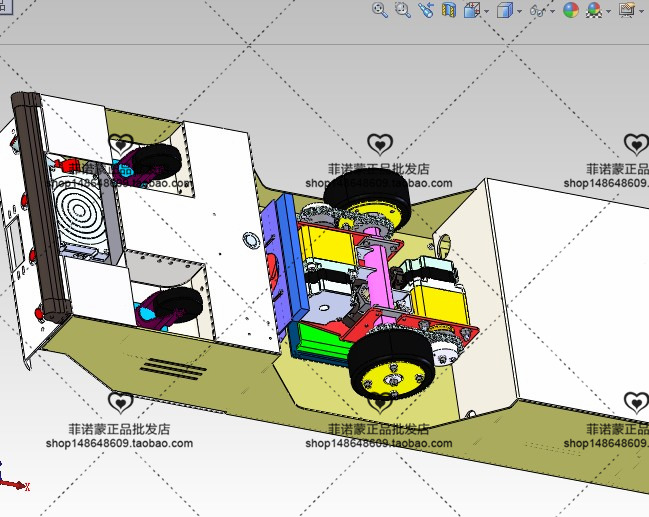Open the Hide/Show Items dropdown arrow
This screenshot has height=517, width=649.
pyautogui.click(x=553, y=11)
